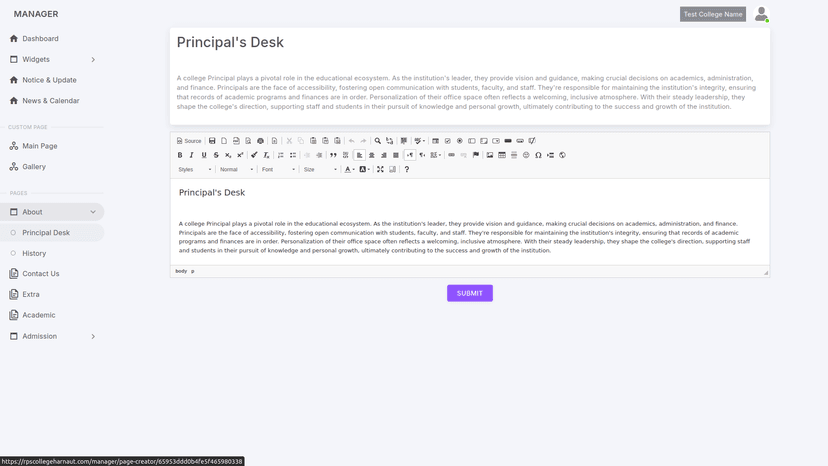This screenshot has width=828, height=466.
Task: Insert a text field form icon
Action: point(472,141)
